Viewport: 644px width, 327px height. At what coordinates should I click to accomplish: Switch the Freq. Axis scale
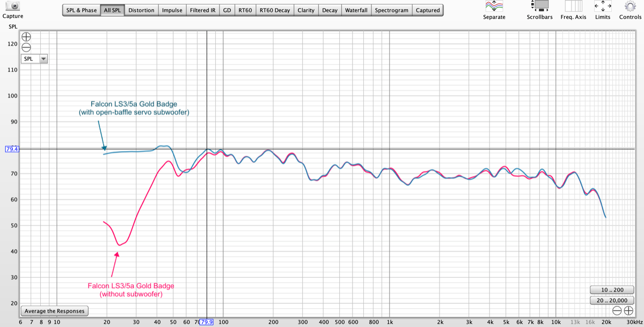pos(573,6)
